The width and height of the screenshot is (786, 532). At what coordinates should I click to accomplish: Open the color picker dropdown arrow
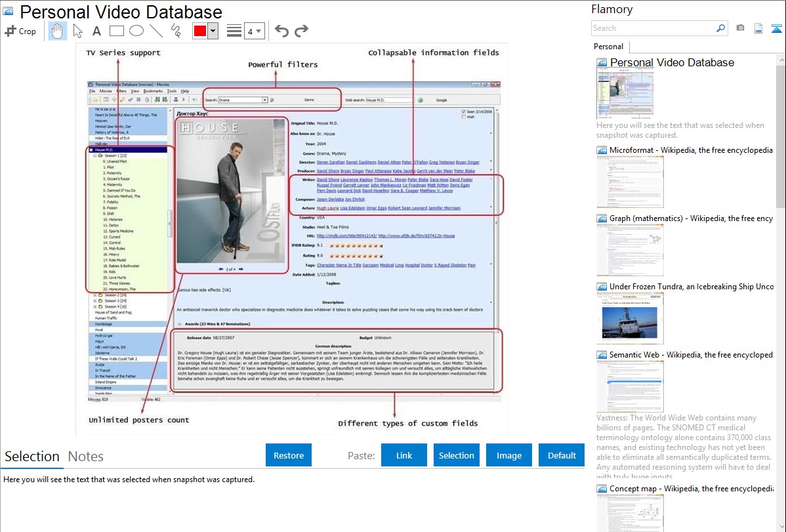[213, 31]
